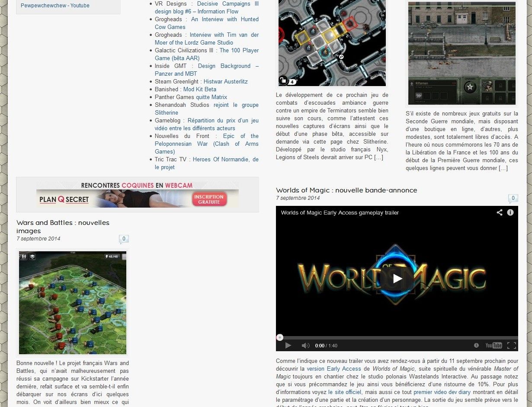Click the 0:00 / 1:40 video time display
Screen dimensions: 532x407
pos(326,346)
